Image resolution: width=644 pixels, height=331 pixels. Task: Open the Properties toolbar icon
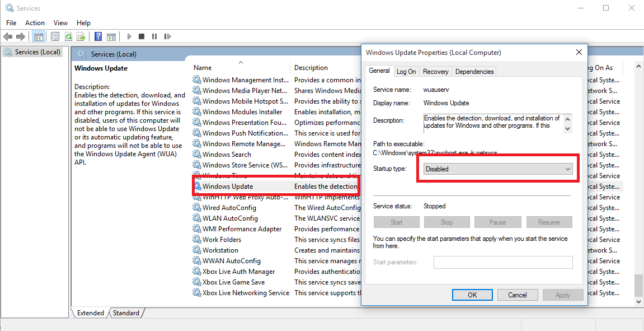pyautogui.click(x=55, y=36)
